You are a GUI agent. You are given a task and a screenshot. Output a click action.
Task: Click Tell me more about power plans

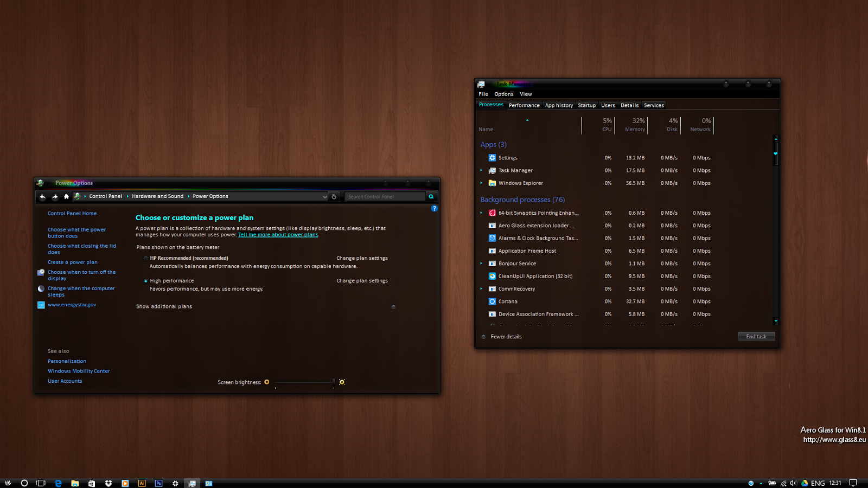pos(278,235)
